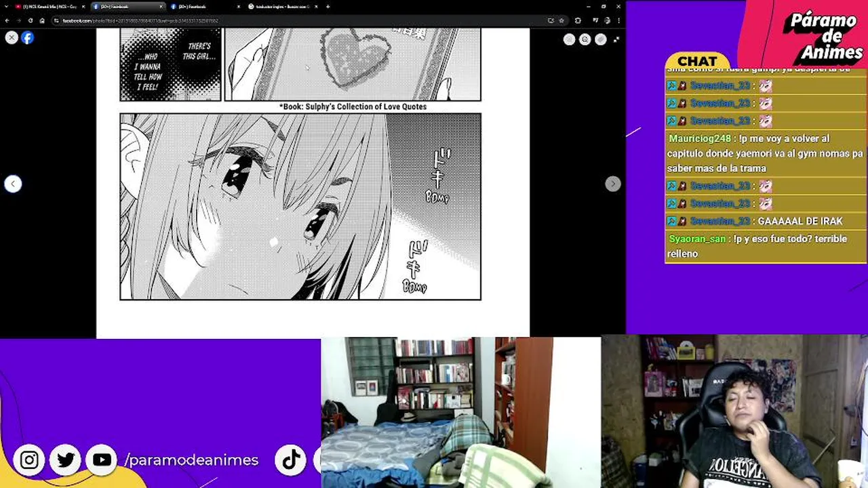Viewport: 868px width, 488px height.
Task: Bookmark this page with the star
Action: point(561,20)
